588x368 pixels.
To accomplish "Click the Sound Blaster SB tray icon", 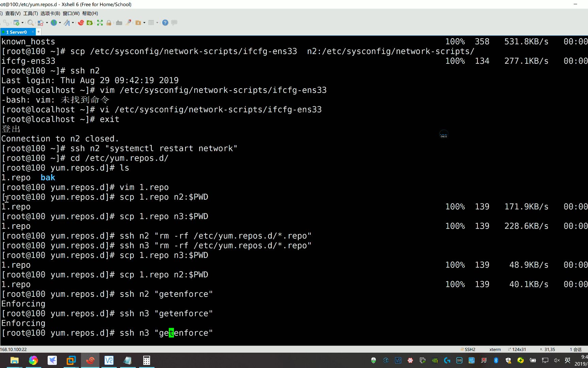I will tap(459, 360).
